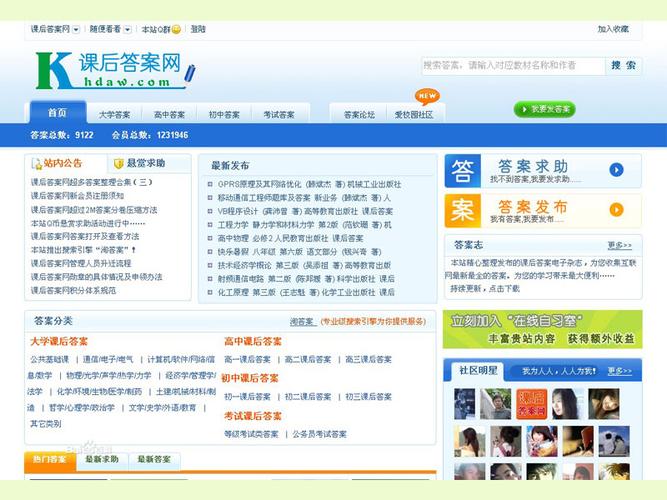
Task: Click the 在线自习室 green banner
Action: (x=542, y=328)
